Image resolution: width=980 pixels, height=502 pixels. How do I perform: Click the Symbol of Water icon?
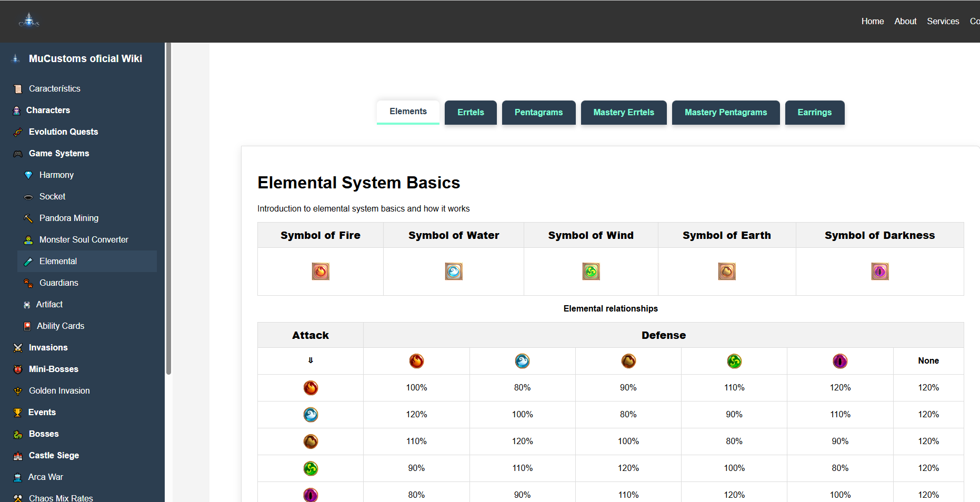tap(454, 272)
